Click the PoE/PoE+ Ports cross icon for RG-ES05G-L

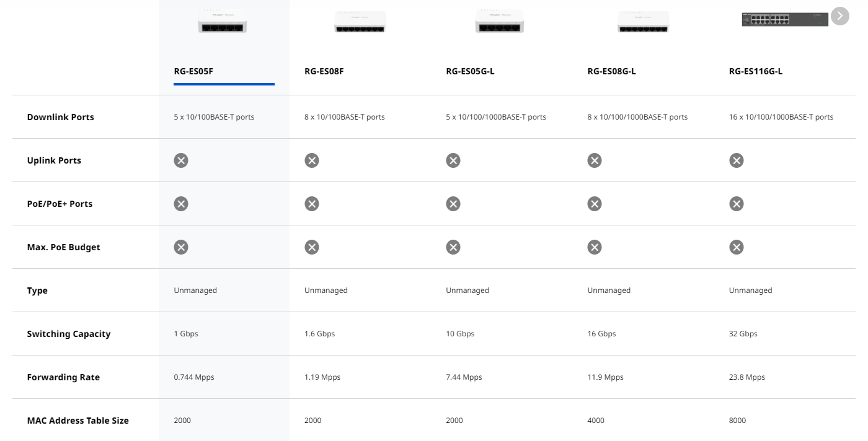(453, 204)
